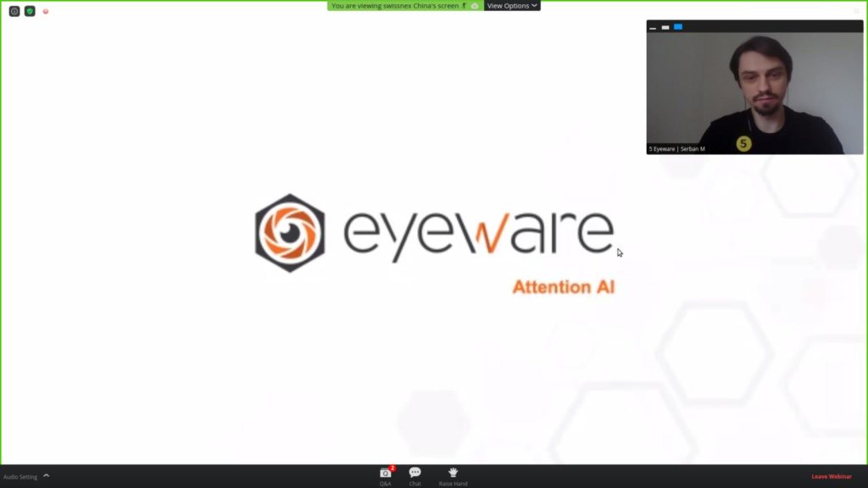The width and height of the screenshot is (868, 488).
Task: Minimize the speaker video panel
Action: tap(654, 27)
